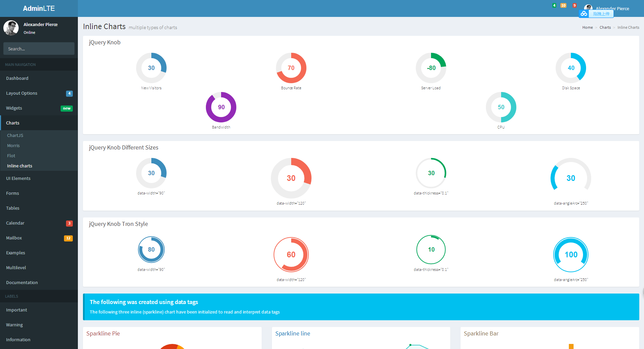The image size is (644, 349).
Task: Adjust the Server Load knob
Action: 431,68
